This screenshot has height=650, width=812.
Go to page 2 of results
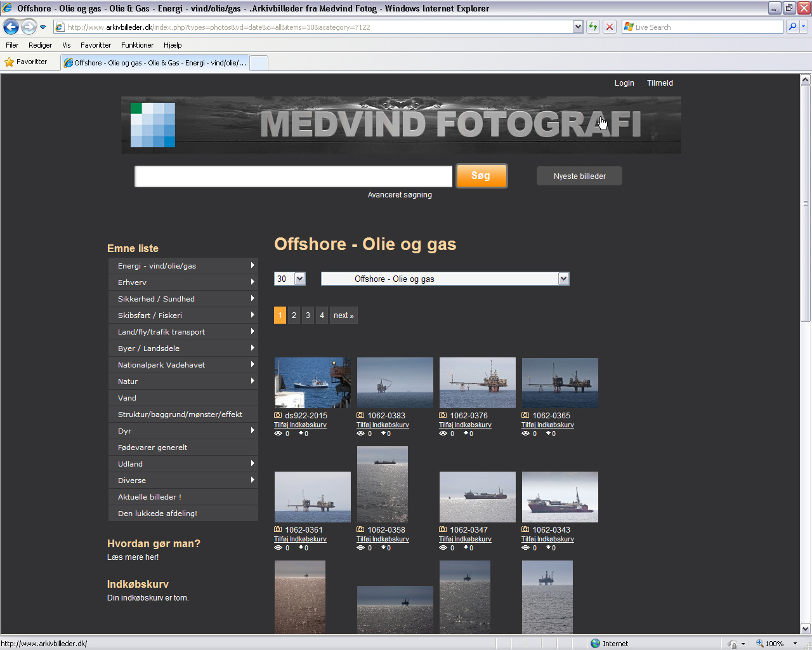(x=294, y=315)
